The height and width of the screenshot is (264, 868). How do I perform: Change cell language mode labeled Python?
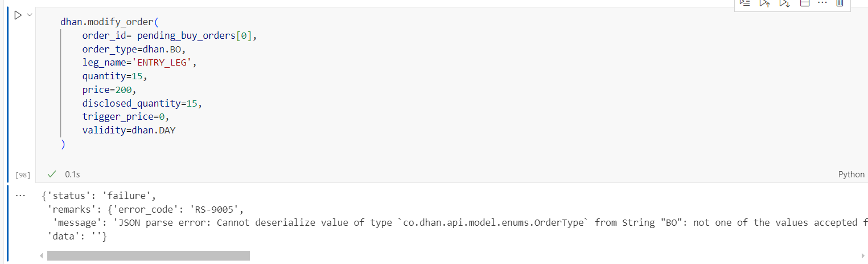coord(851,174)
